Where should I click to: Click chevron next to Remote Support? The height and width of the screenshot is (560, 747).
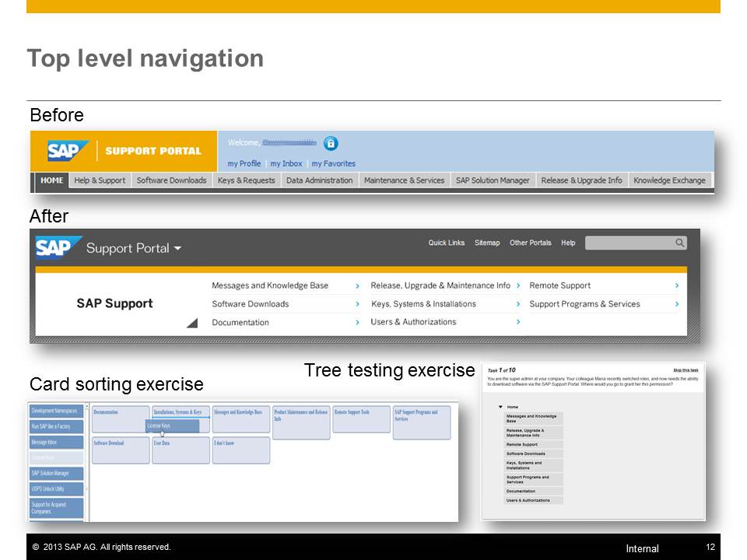pyautogui.click(x=677, y=285)
